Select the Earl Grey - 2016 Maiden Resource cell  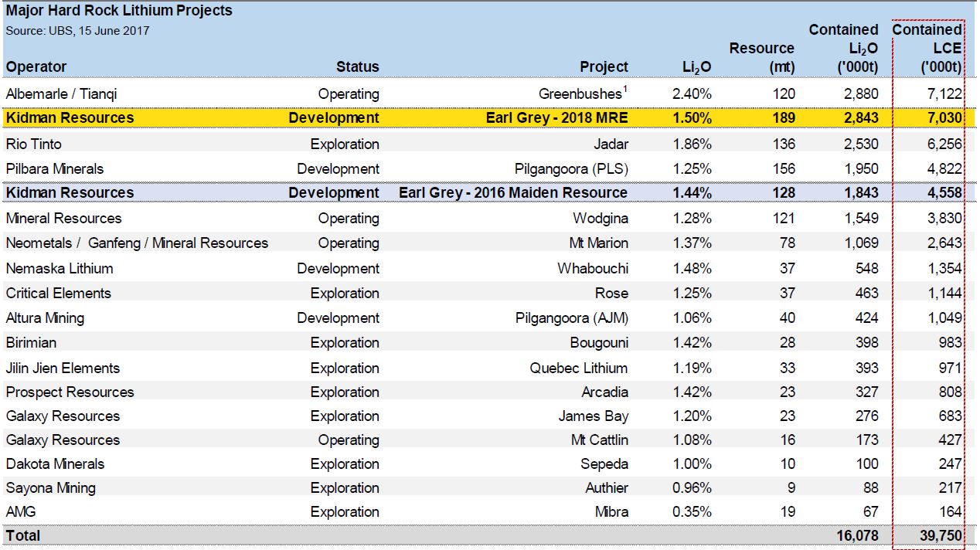513,193
